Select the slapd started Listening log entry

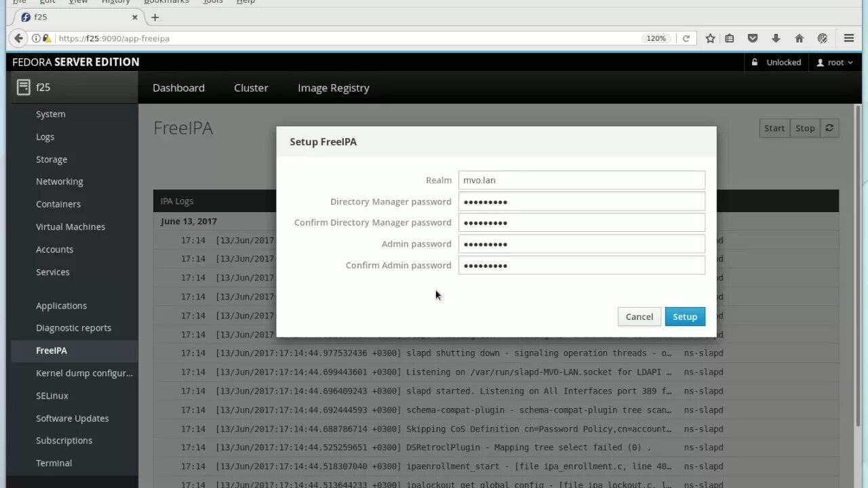point(496,391)
